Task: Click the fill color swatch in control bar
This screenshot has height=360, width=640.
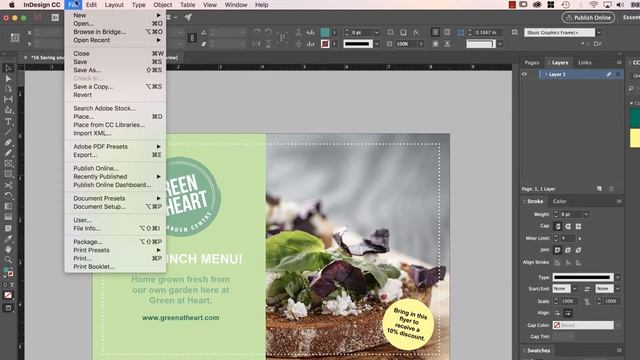Action: click(x=325, y=32)
